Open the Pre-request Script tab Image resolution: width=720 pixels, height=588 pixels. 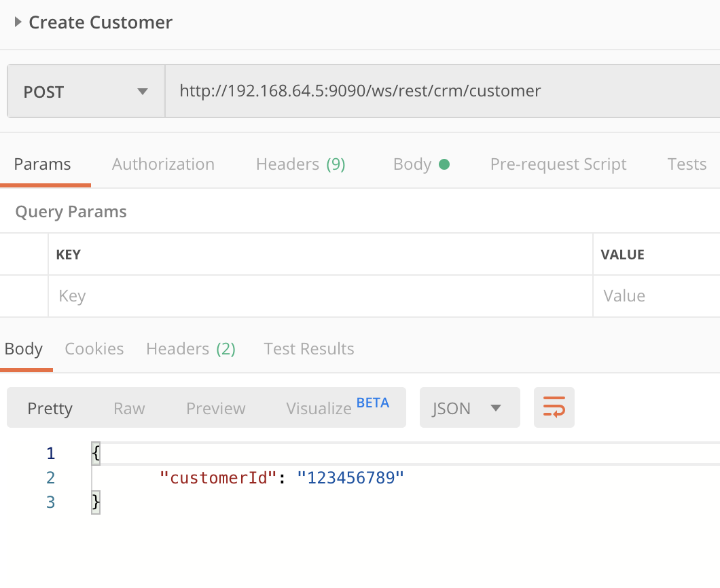pos(558,164)
